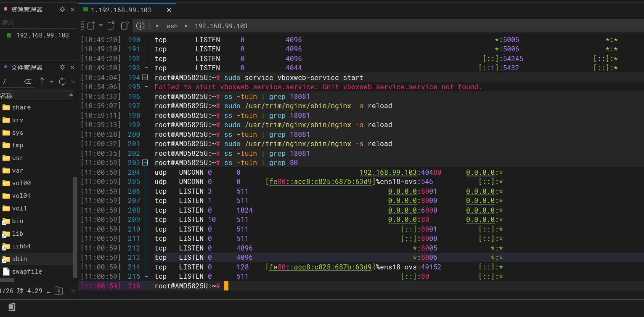Open settings gear for 资源管理器 panel
The height and width of the screenshot is (317, 644).
tap(62, 9)
